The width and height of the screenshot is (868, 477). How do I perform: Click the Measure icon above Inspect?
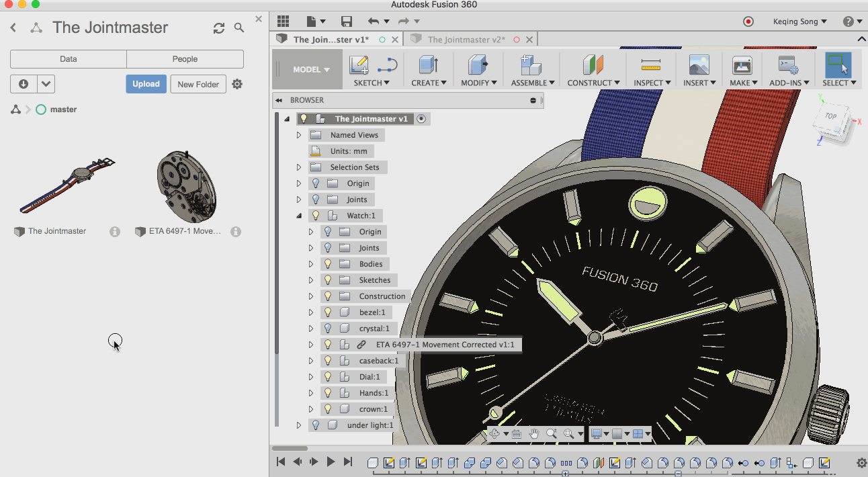pos(650,65)
